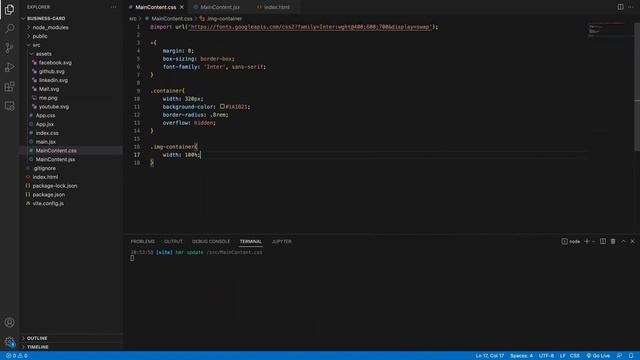Click the #1A1B21 color swatch on line 11

click(222, 107)
